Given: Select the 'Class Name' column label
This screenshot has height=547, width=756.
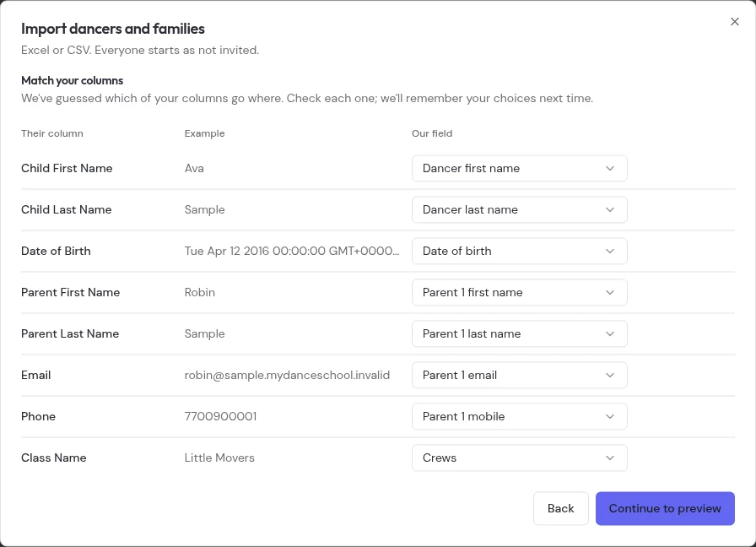Looking at the screenshot, I should click(x=53, y=458).
